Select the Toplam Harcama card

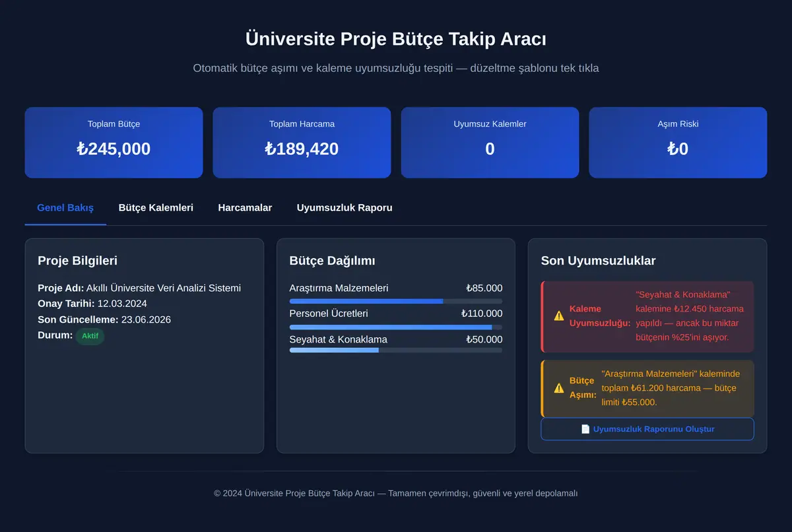[302, 143]
